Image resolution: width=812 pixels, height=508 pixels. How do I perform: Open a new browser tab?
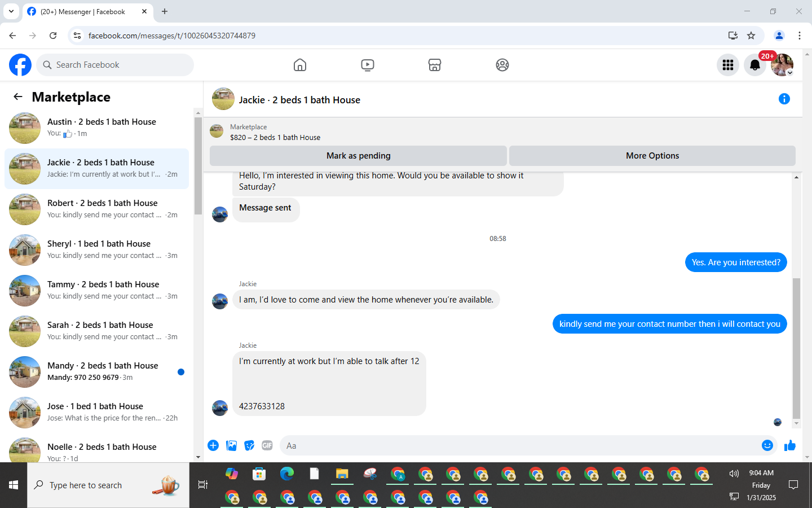pyautogui.click(x=165, y=11)
